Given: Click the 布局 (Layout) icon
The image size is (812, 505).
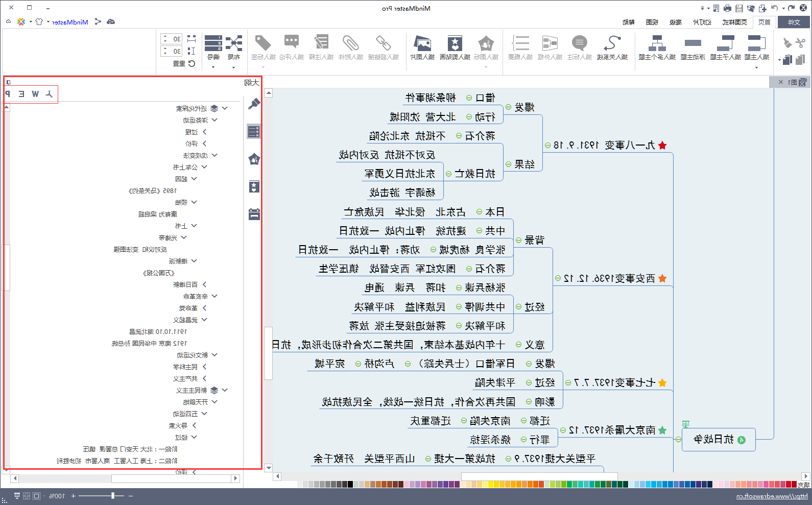Looking at the screenshot, I should pyautogui.click(x=234, y=42).
